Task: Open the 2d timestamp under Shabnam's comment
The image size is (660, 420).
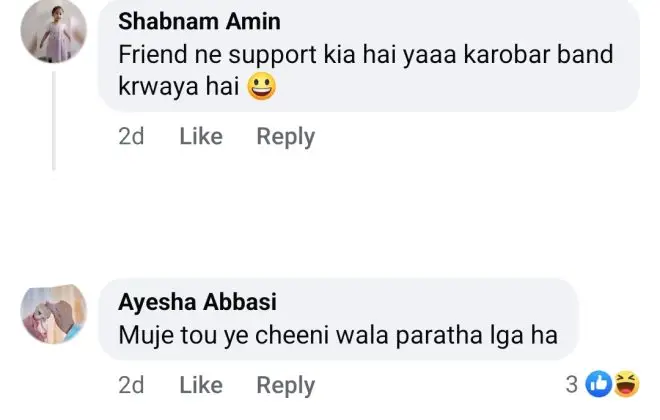Action: pyautogui.click(x=131, y=137)
